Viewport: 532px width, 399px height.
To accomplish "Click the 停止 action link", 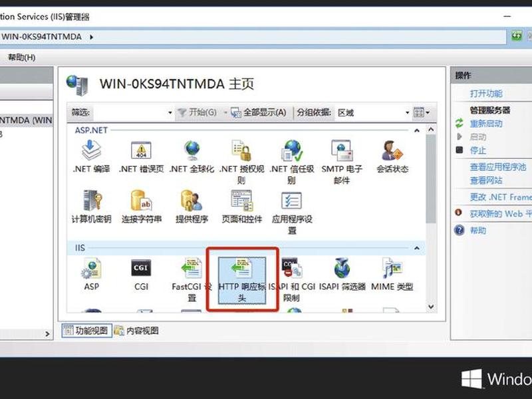I will 477,150.
